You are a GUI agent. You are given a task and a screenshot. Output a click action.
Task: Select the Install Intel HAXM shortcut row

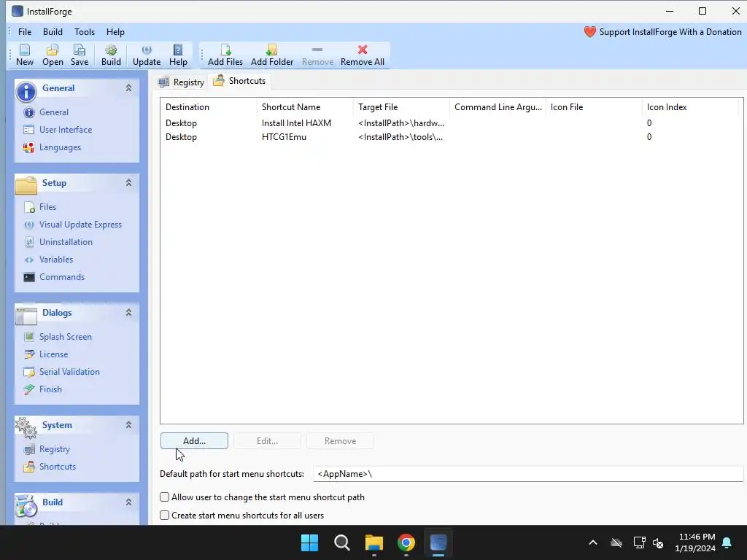[x=451, y=123]
